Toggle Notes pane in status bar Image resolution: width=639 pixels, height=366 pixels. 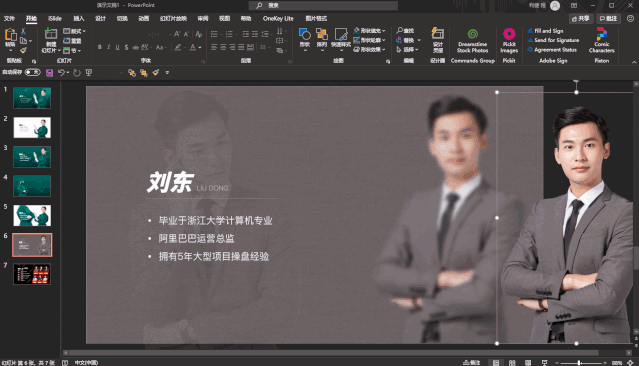click(472, 362)
